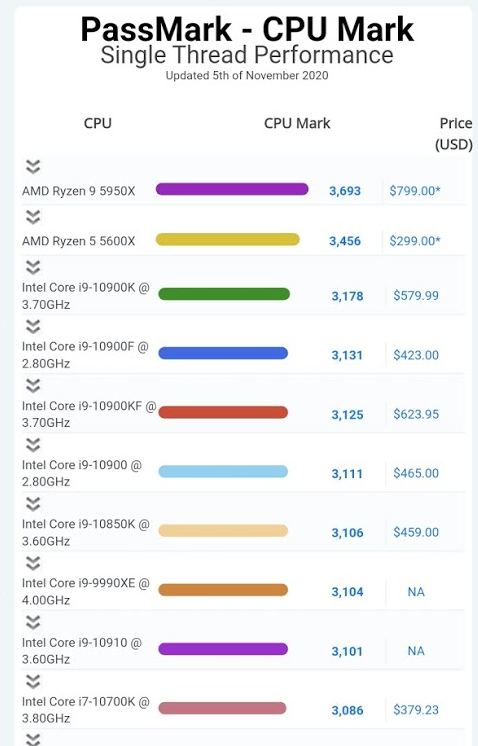Viewport: 478px width, 746px height.
Task: Open AMD Ryzen 9 5950X CPU link
Action: coord(78,191)
